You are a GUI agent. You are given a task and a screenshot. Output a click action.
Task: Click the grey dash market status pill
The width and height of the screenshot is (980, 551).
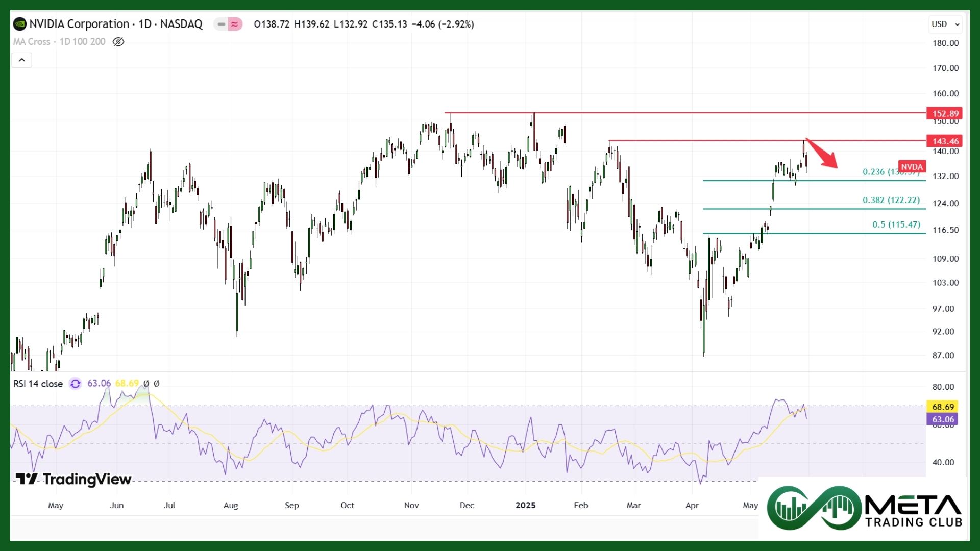point(221,24)
